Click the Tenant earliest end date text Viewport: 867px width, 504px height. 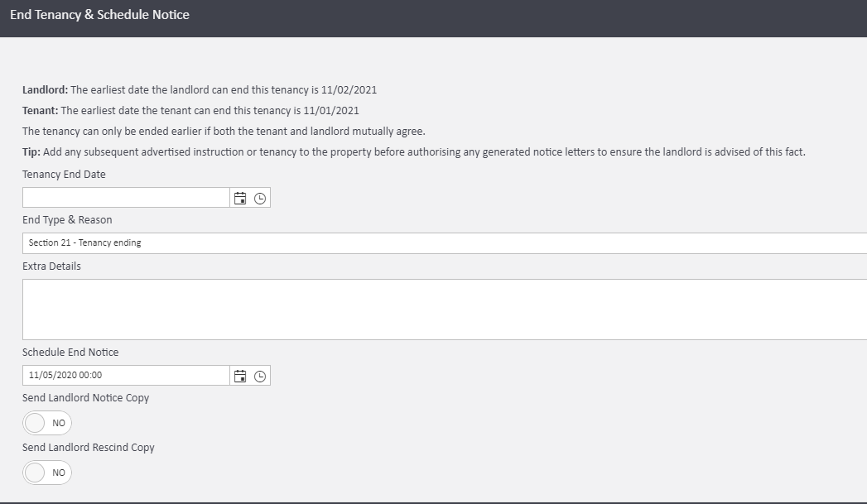[x=190, y=110]
